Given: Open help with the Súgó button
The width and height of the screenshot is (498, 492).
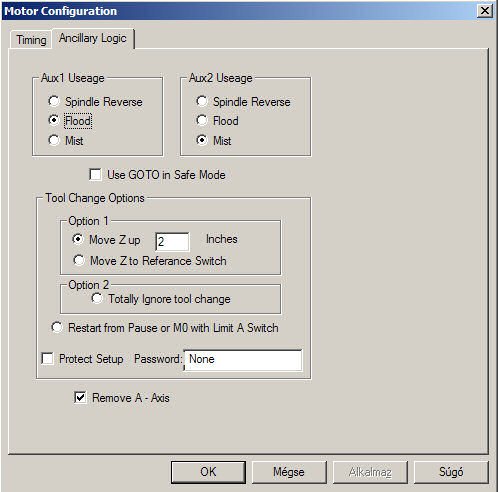Looking at the screenshot, I should pos(451,472).
